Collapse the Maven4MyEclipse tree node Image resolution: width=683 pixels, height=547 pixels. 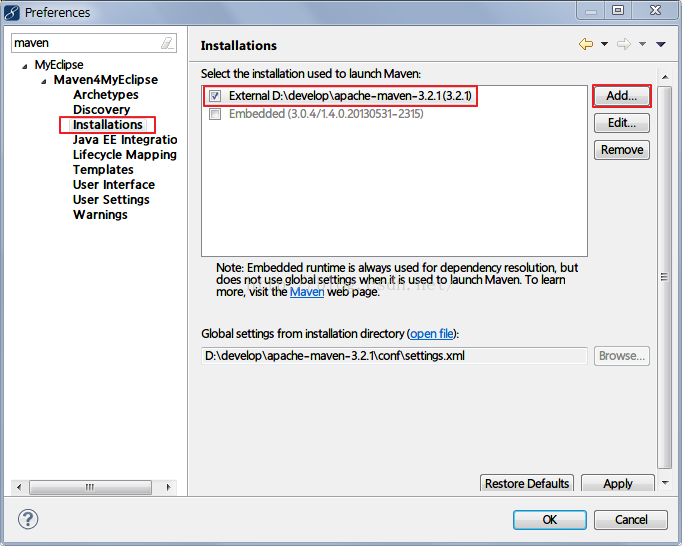pos(44,81)
